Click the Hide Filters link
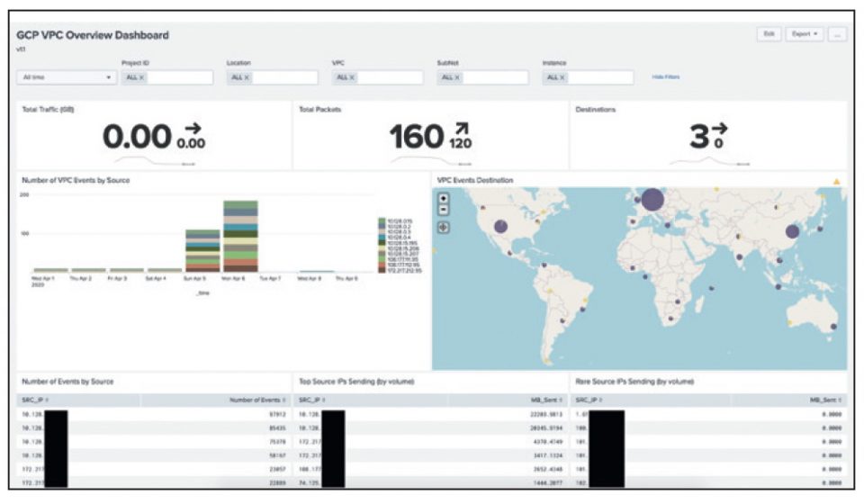864x504 pixels. (x=666, y=77)
